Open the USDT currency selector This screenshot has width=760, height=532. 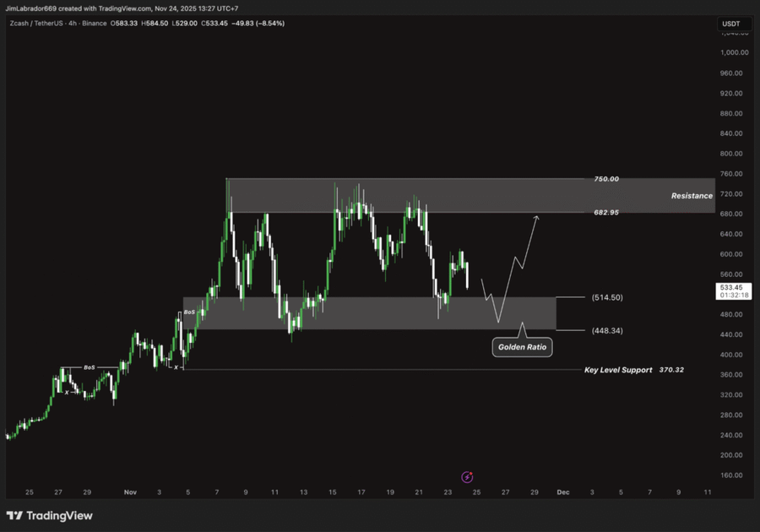(730, 24)
